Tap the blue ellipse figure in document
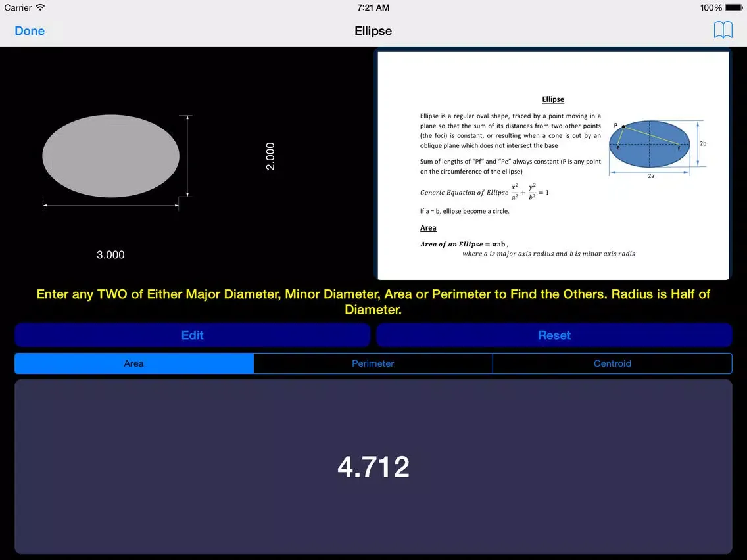Viewport: 747px width, 560px height. pos(650,144)
